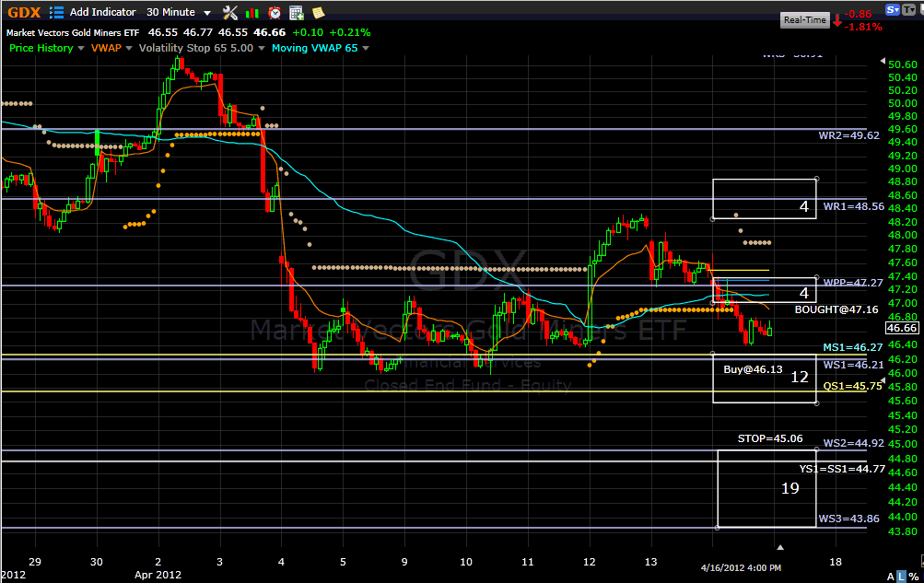This screenshot has width=924, height=583.
Task: Open the Moving VWAP 65 indicator menu
Action: coord(320,48)
